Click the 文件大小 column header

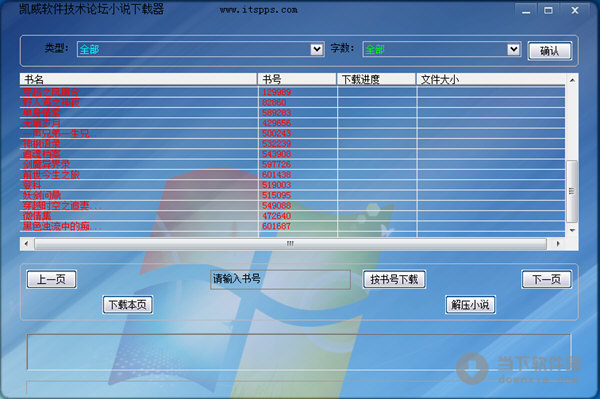click(x=490, y=79)
